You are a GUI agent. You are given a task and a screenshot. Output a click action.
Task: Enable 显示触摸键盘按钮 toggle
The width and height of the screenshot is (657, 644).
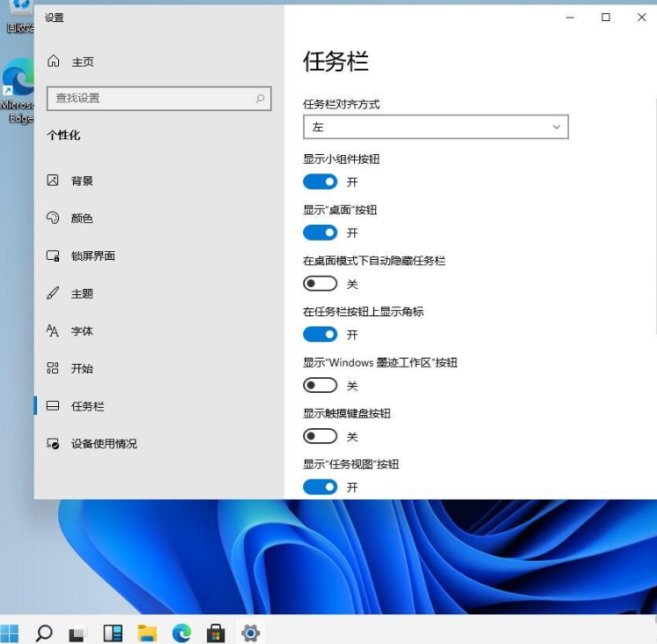pos(320,436)
